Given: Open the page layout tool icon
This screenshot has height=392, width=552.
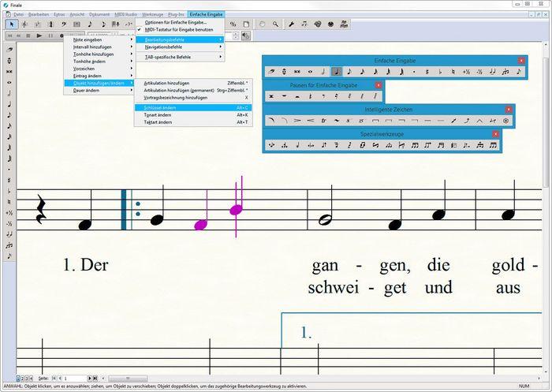Looking at the screenshot, I should [x=246, y=24].
